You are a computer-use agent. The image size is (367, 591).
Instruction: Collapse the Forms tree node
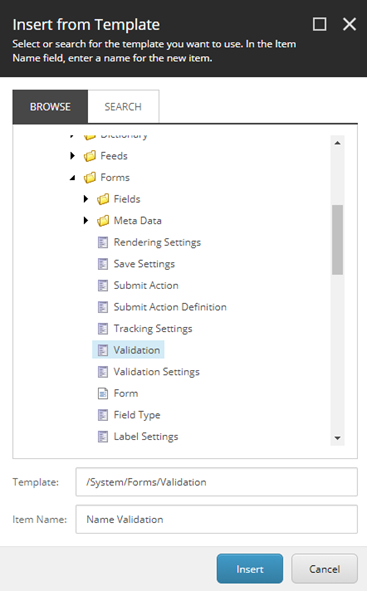(x=73, y=178)
